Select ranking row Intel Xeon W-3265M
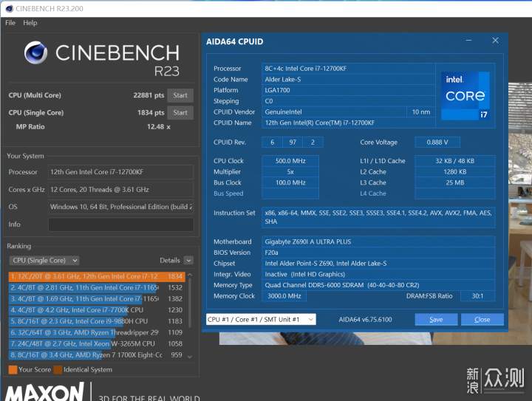 click(x=97, y=343)
